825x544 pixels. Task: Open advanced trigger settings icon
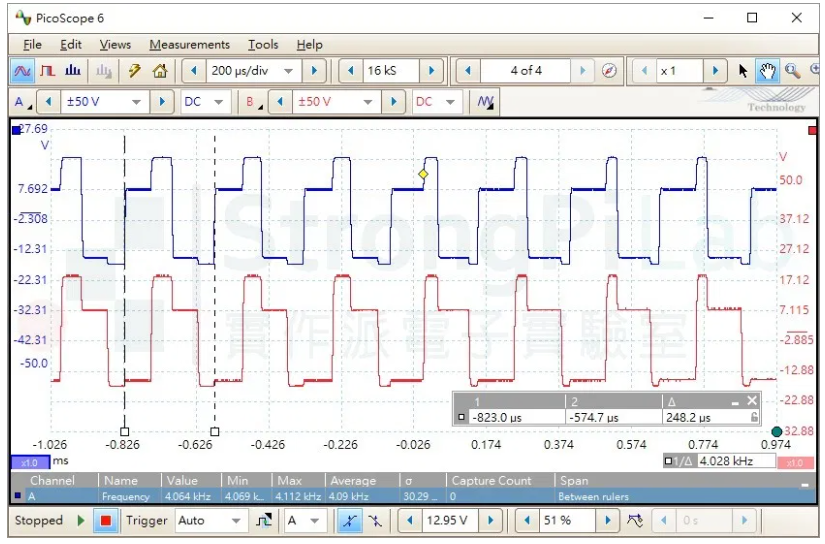coord(264,521)
